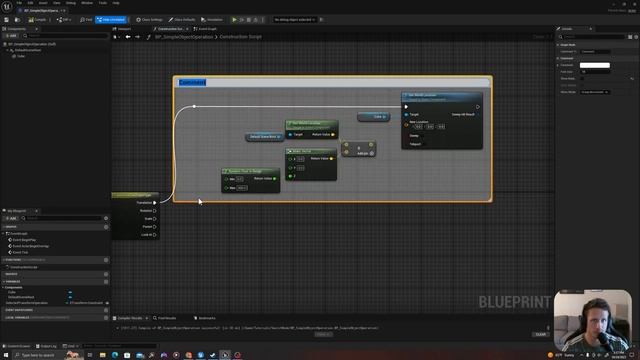Toggle the Show Bubble checkbox
Image resolution: width=640 pixels, height=360 pixels.
(582, 78)
